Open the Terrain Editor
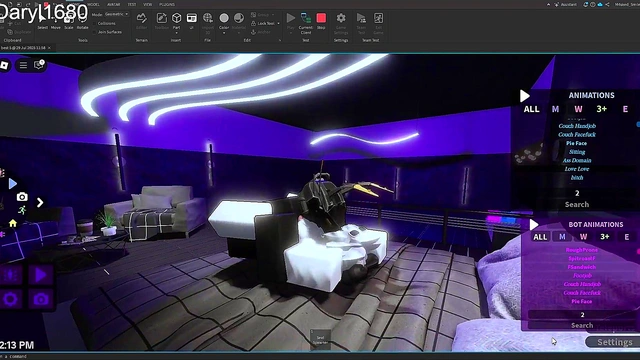 point(142,21)
